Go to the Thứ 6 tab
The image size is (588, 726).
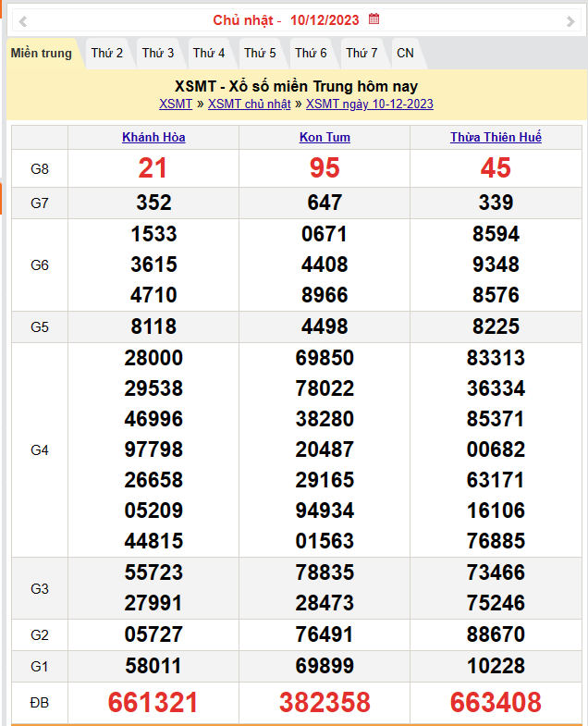click(311, 54)
